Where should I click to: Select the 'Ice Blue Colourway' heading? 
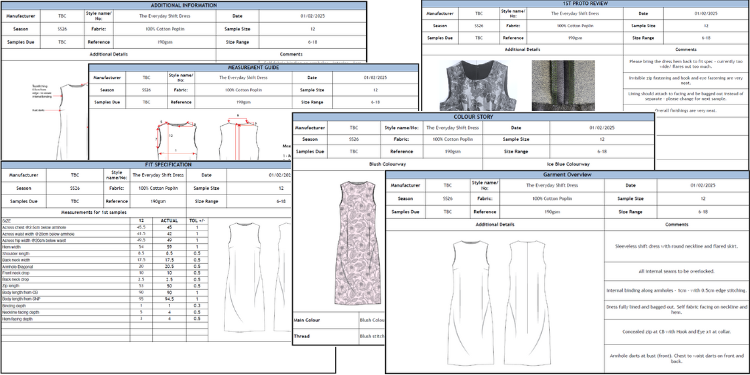pos(568,164)
